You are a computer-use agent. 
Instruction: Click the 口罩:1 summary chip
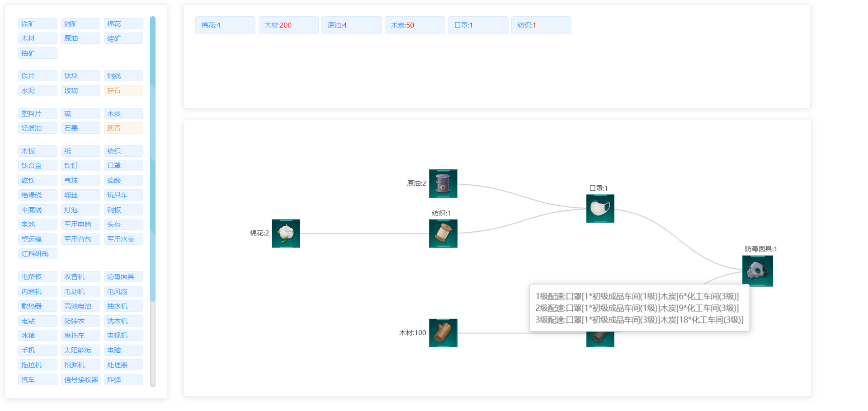tap(478, 25)
